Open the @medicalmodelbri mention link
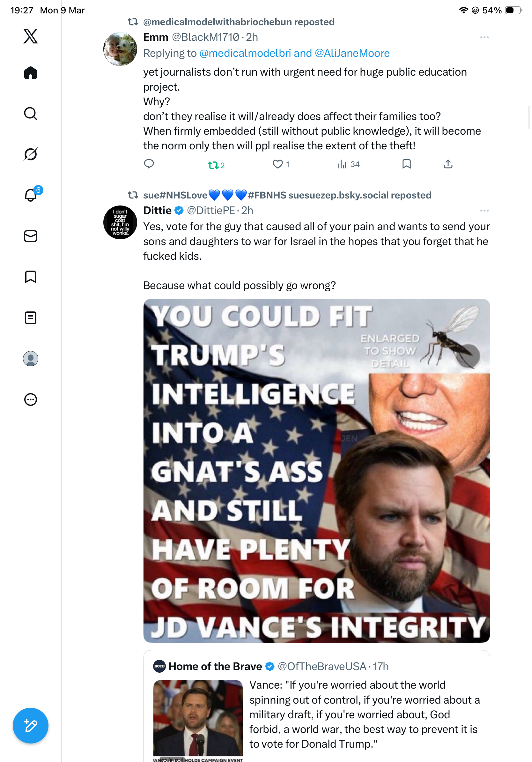The width and height of the screenshot is (532, 762). (x=245, y=53)
